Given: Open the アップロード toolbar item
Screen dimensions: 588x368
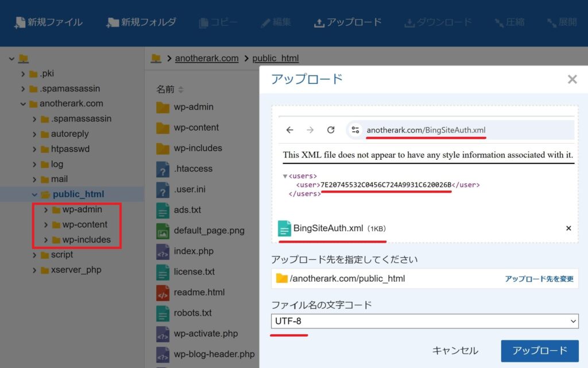Looking at the screenshot, I should (347, 22).
